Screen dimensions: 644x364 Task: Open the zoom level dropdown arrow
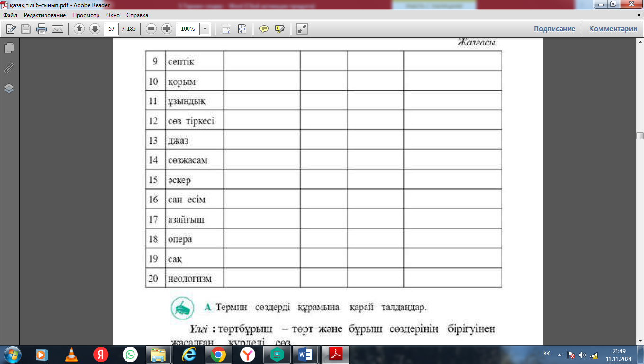tap(205, 29)
